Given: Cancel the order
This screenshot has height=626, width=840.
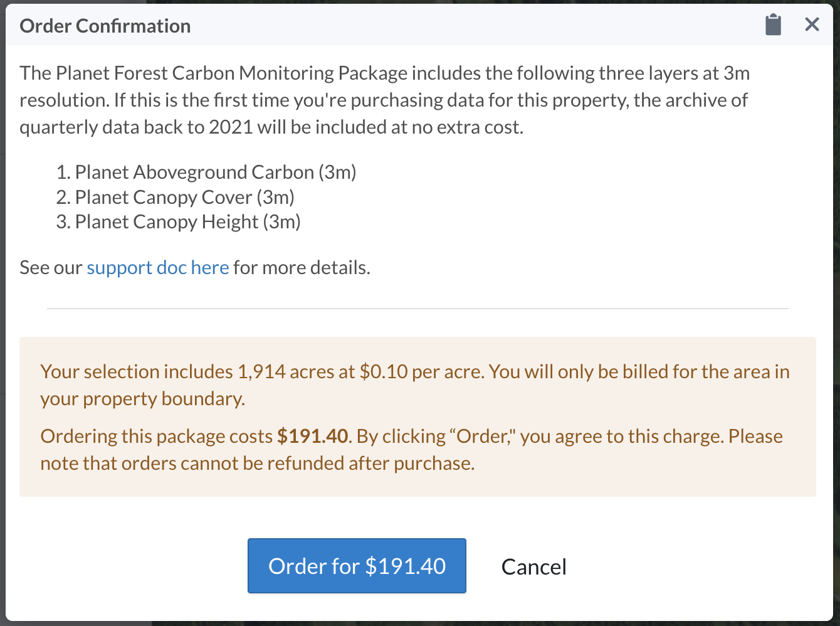Looking at the screenshot, I should pyautogui.click(x=534, y=567).
